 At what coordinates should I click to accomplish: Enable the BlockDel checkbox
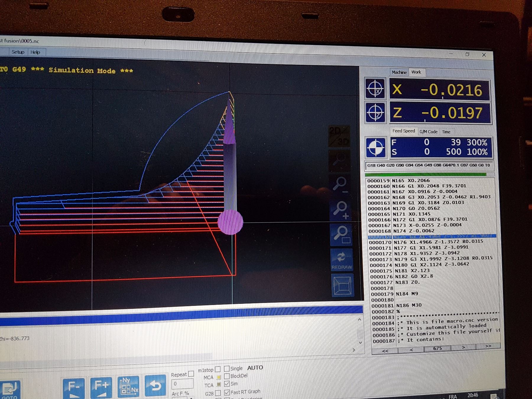click(227, 376)
